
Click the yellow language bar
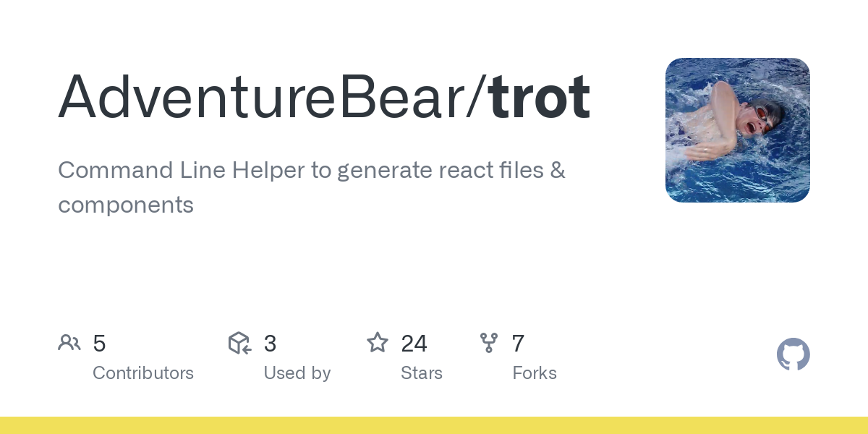434,425
